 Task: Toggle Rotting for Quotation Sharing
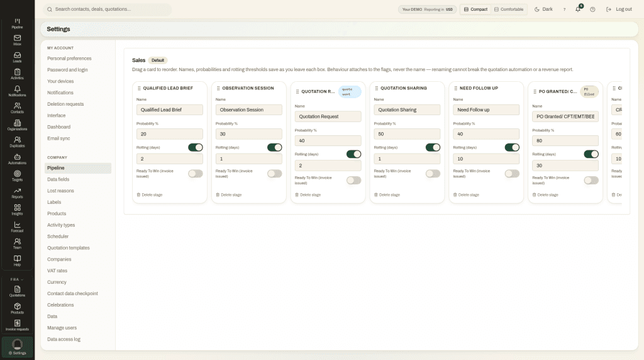coord(433,147)
